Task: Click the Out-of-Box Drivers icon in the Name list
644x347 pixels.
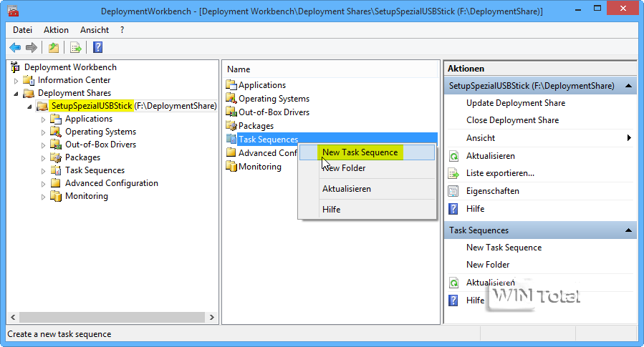Action: tap(231, 112)
